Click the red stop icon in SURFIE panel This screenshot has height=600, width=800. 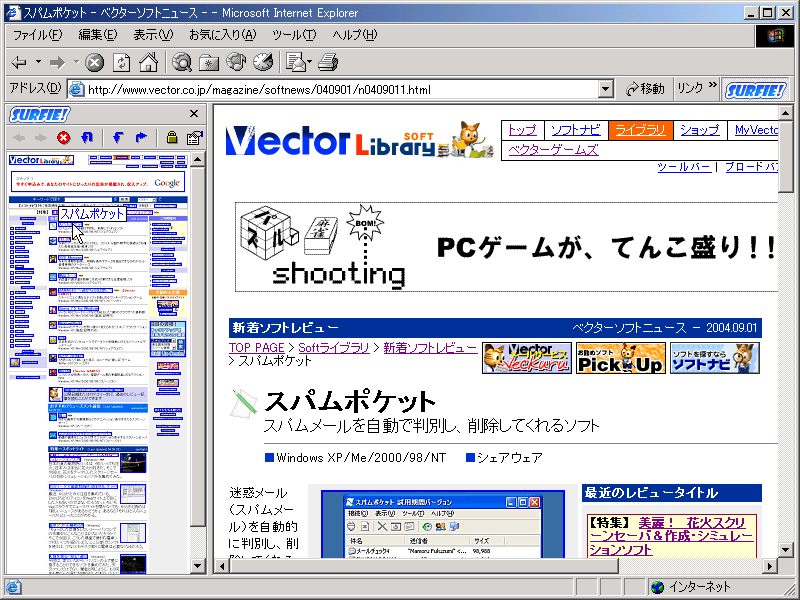click(63, 138)
